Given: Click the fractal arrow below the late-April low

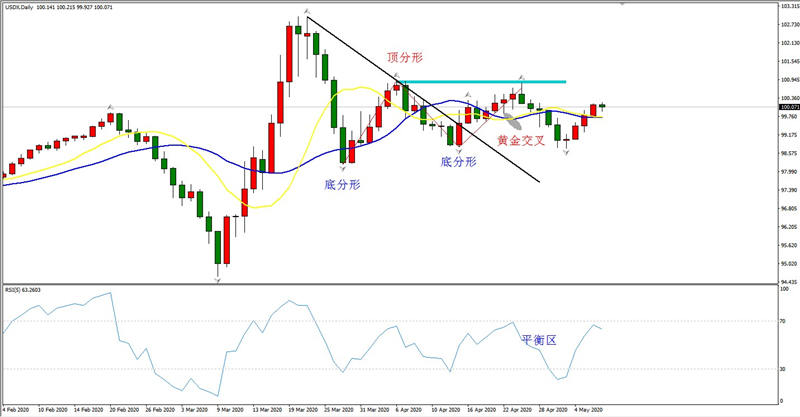Looking at the screenshot, I should pyautogui.click(x=566, y=153).
